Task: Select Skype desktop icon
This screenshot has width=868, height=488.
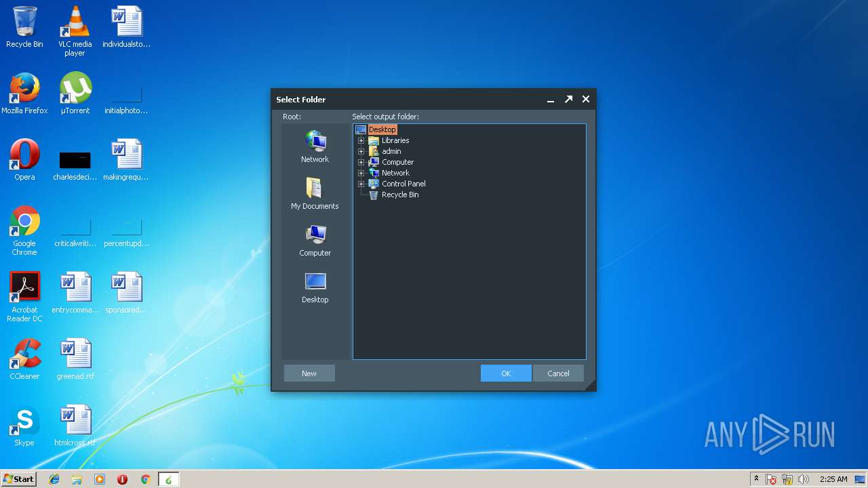Action: [x=24, y=426]
